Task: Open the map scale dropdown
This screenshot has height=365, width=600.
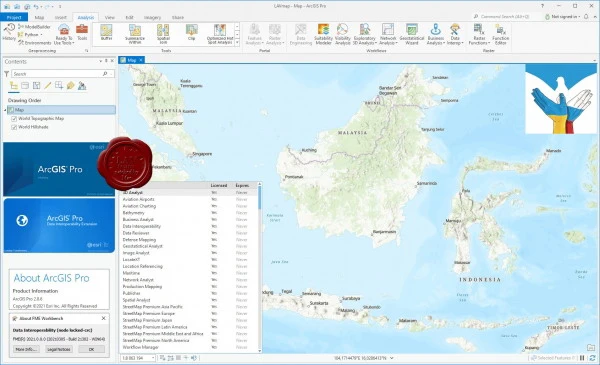Action: [x=153, y=358]
